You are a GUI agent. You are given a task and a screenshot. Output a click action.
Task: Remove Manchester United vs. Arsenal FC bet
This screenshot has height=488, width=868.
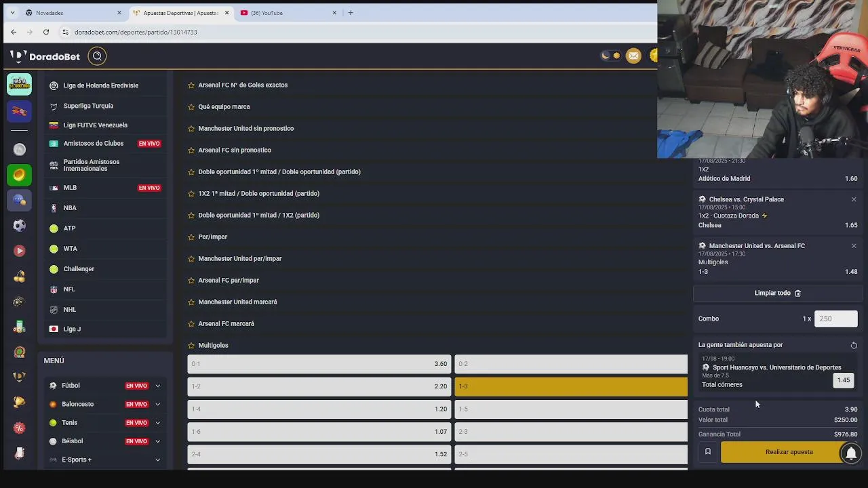[854, 245]
